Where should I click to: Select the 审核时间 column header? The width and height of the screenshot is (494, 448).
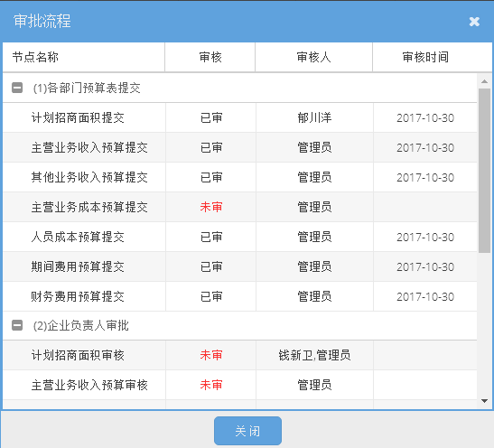point(433,57)
